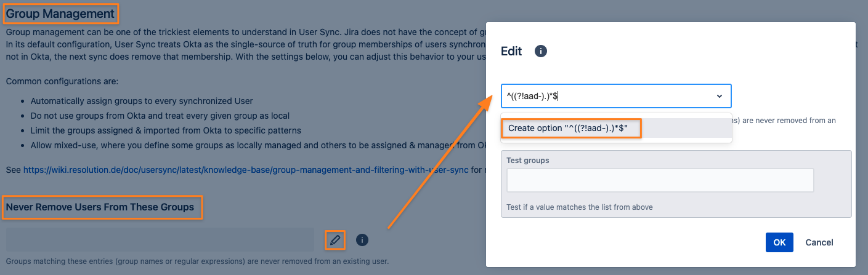Click the Never Remove Users From These Groups heading
This screenshot has width=868, height=275.
click(x=100, y=207)
